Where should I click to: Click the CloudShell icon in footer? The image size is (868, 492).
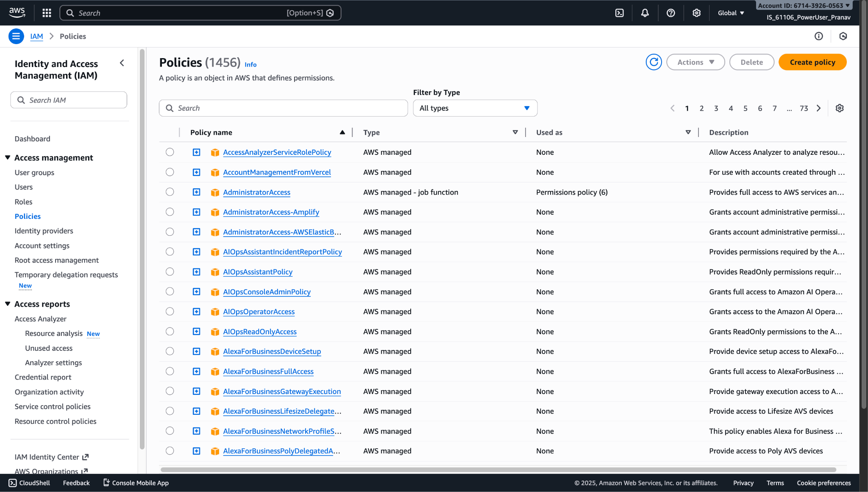(x=13, y=483)
